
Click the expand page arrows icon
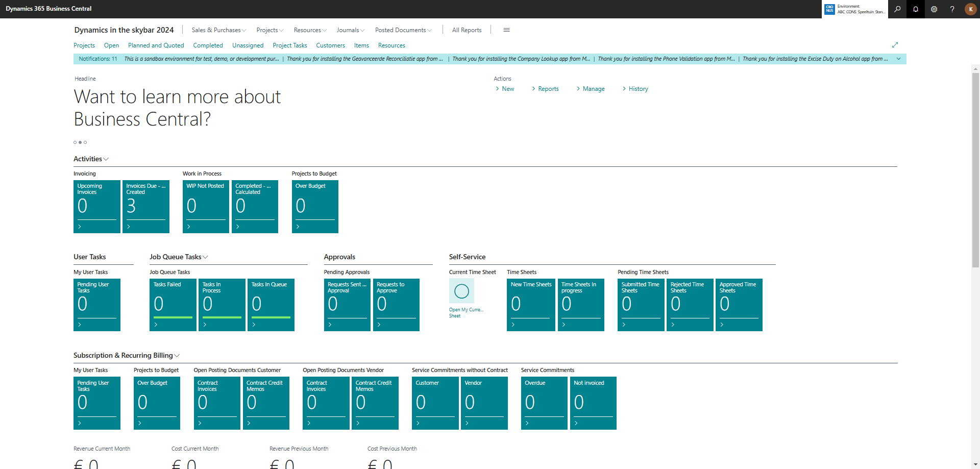[895, 45]
